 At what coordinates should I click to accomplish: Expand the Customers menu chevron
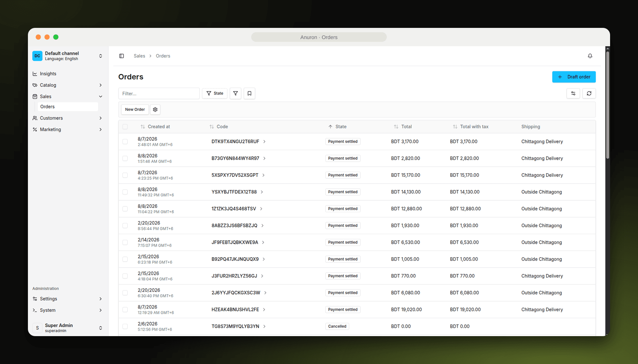100,118
